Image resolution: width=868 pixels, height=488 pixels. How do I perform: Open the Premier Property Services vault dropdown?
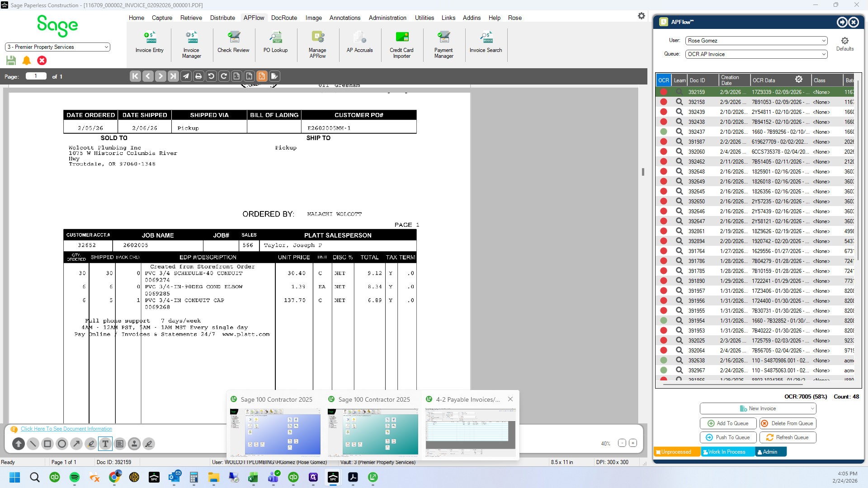[x=57, y=47]
